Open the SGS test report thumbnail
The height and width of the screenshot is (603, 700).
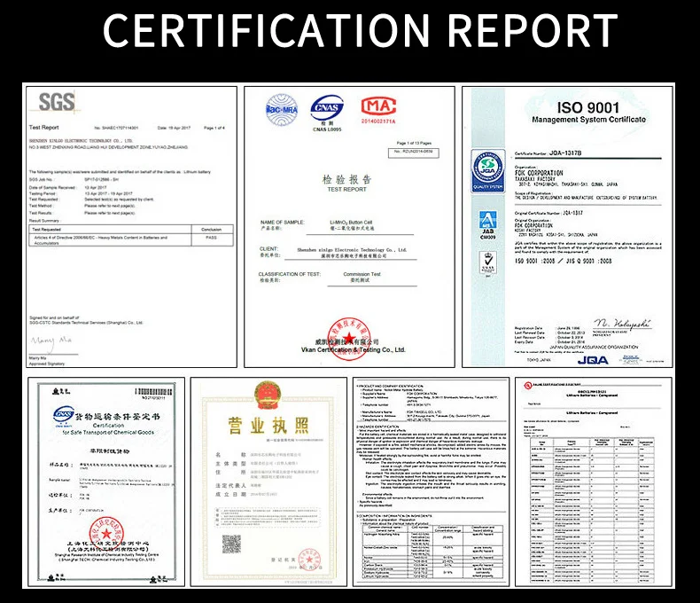(131, 227)
